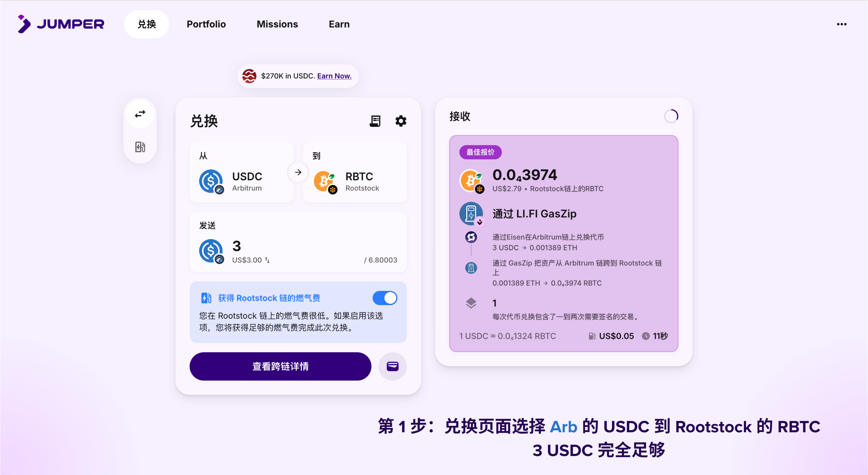The height and width of the screenshot is (475, 868).
Task: Click the 查看跨链详情 button
Action: [280, 366]
